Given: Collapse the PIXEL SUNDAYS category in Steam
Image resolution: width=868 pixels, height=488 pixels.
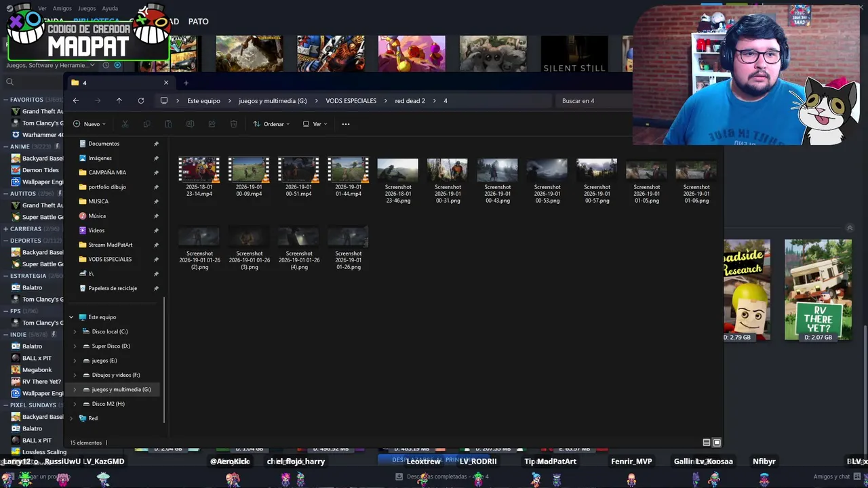Looking at the screenshot, I should [6, 405].
